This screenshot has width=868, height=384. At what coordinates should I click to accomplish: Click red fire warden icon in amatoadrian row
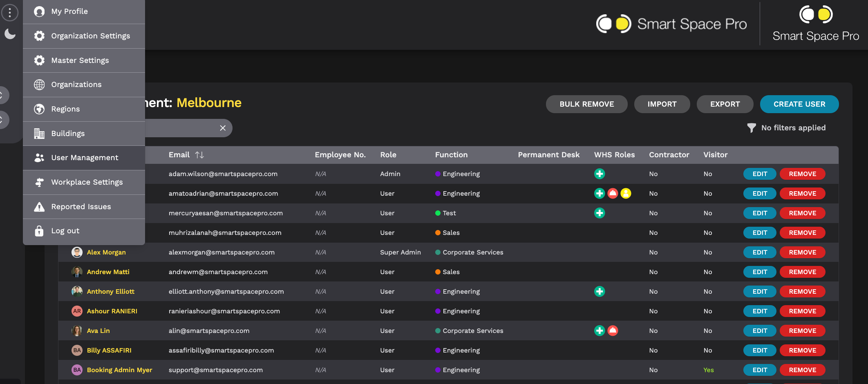click(613, 194)
